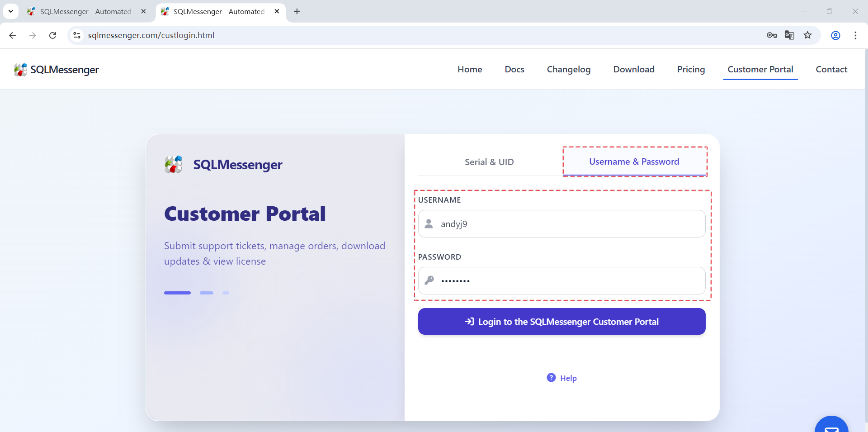868x432 pixels.
Task: Bookmark this page with the star icon
Action: click(807, 35)
